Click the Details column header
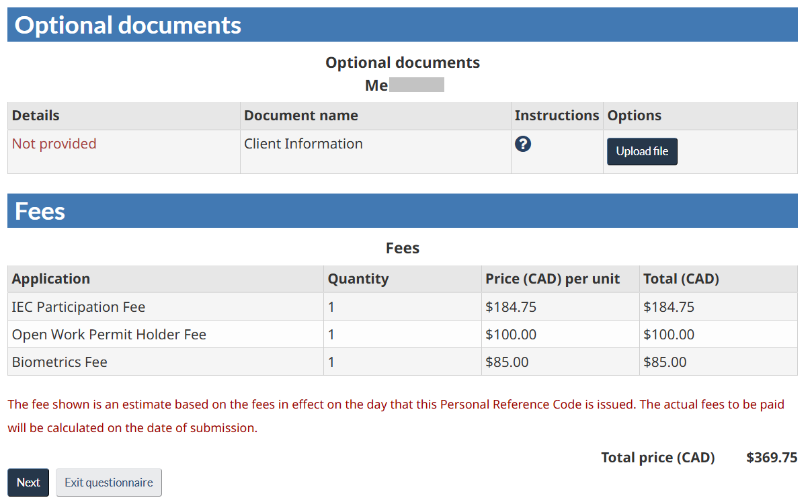 [x=36, y=116]
